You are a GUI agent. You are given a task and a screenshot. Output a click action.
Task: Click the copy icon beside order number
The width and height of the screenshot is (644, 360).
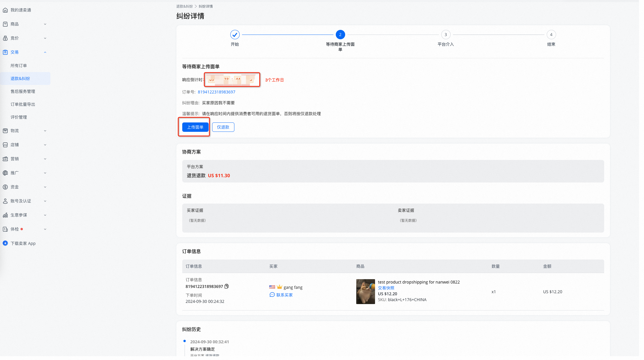click(x=226, y=286)
